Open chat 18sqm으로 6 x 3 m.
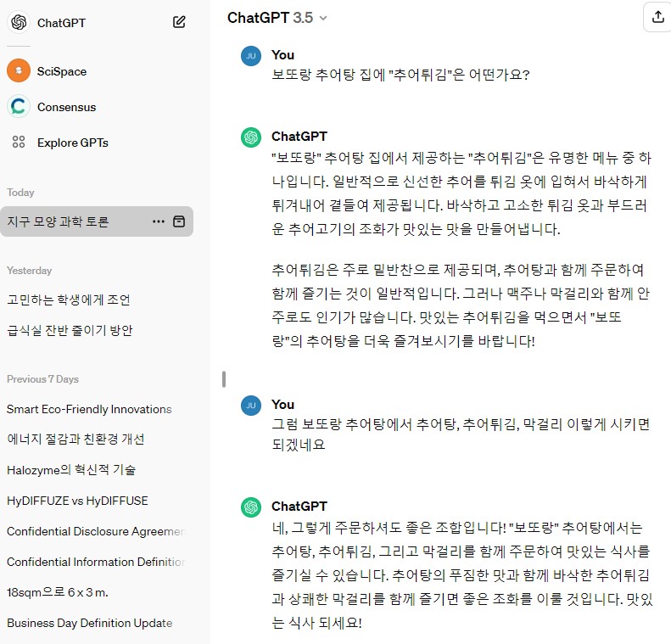Screen dimensions: 671x644 (x=58, y=592)
